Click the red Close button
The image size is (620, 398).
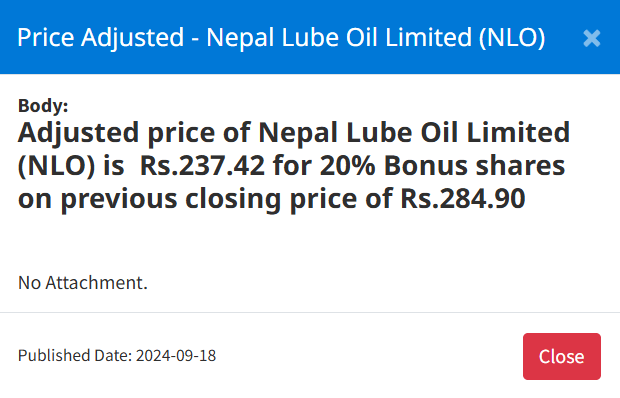pos(561,356)
